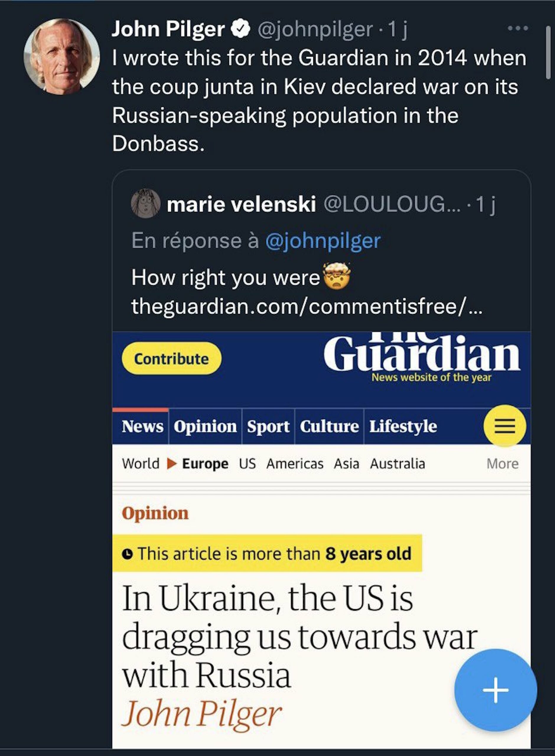This screenshot has width=555, height=756.
Task: Click the verified badge next to John Pilger
Action: (x=240, y=29)
